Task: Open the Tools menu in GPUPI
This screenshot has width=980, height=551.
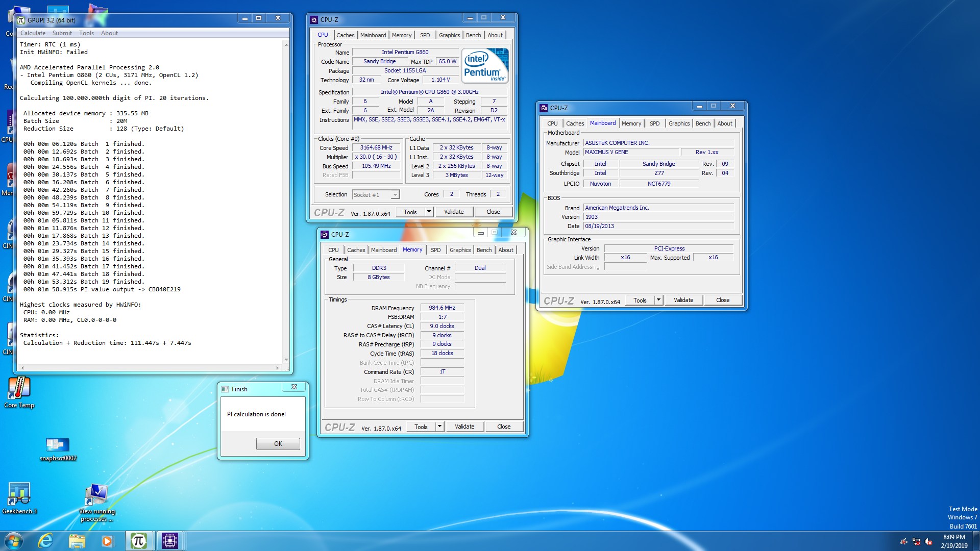Action: coord(86,33)
